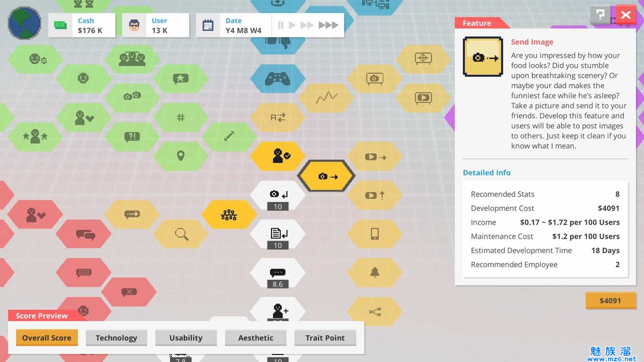Select the pencil edit feature hexagon
This screenshot has width=644, height=362.
click(x=229, y=137)
